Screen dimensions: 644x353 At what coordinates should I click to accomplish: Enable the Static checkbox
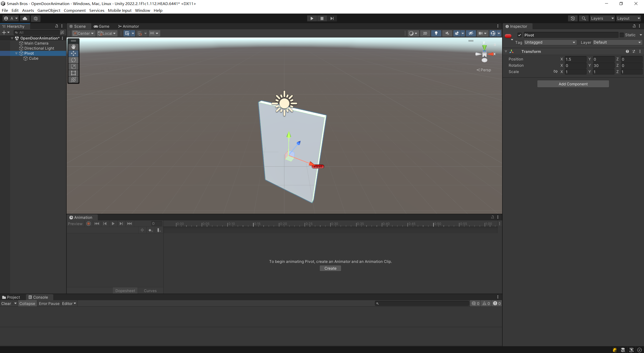[622, 35]
